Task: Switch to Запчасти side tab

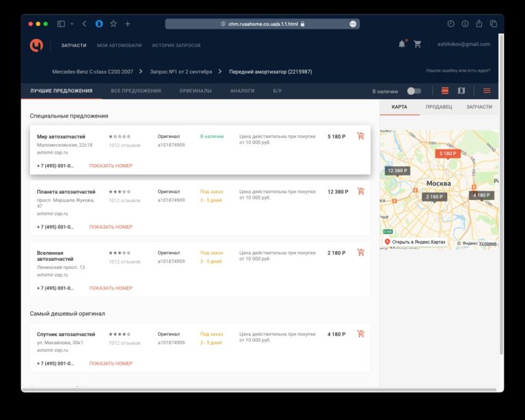Action: [x=479, y=107]
